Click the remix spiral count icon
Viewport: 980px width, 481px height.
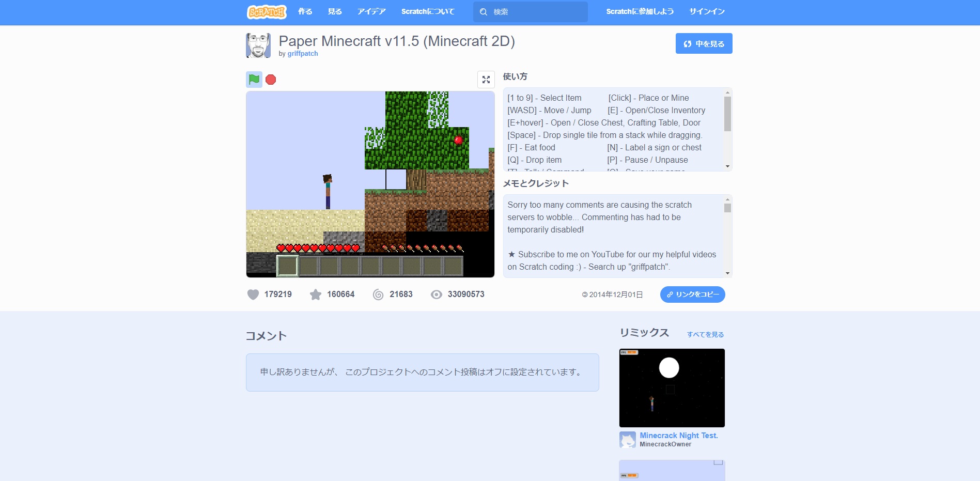click(378, 294)
